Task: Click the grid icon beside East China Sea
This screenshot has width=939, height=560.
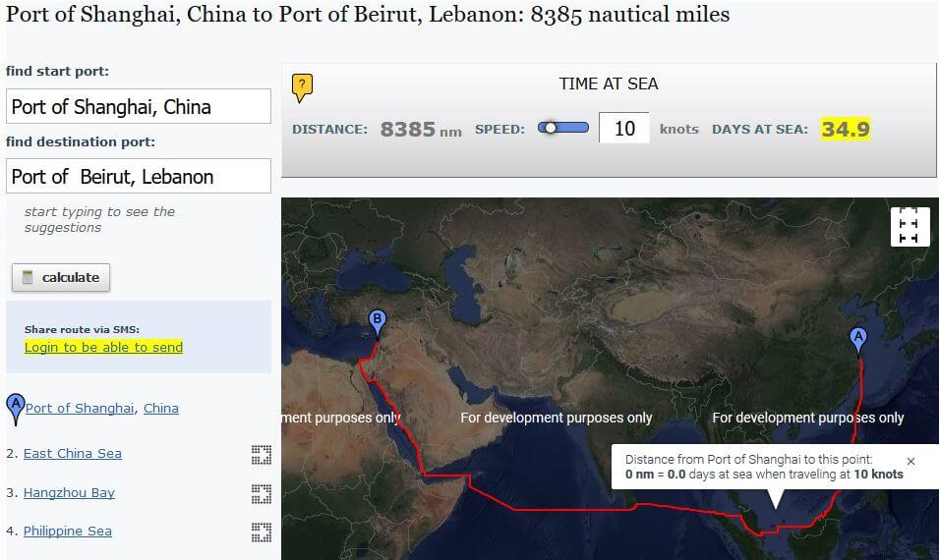Action: [262, 455]
